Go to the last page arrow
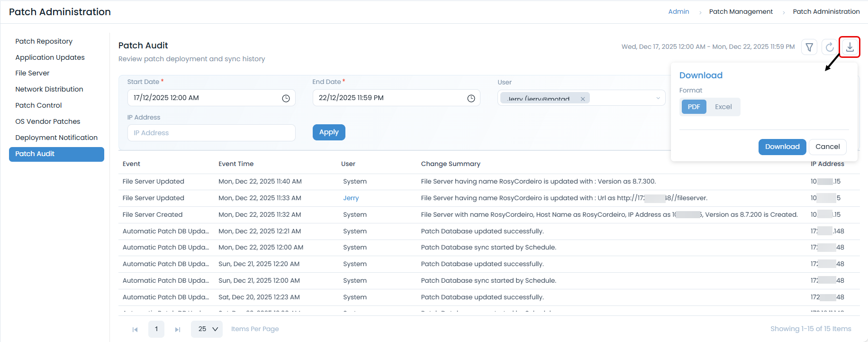 [x=178, y=329]
